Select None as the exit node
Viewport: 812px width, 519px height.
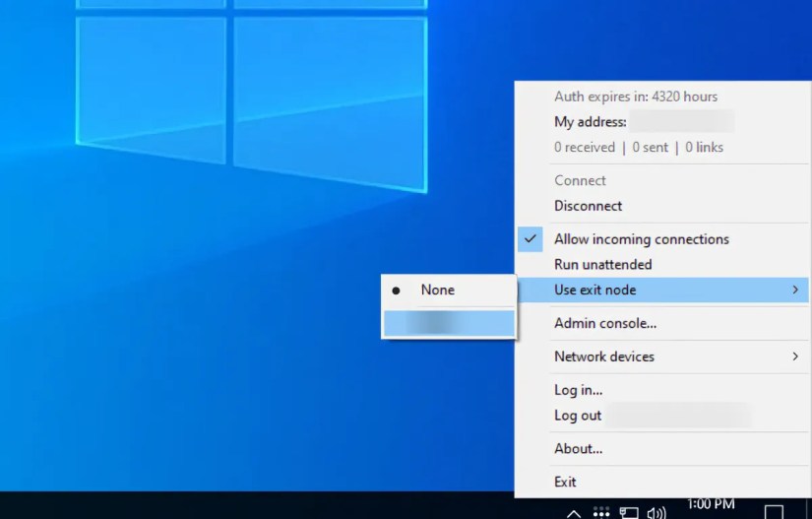coord(449,291)
